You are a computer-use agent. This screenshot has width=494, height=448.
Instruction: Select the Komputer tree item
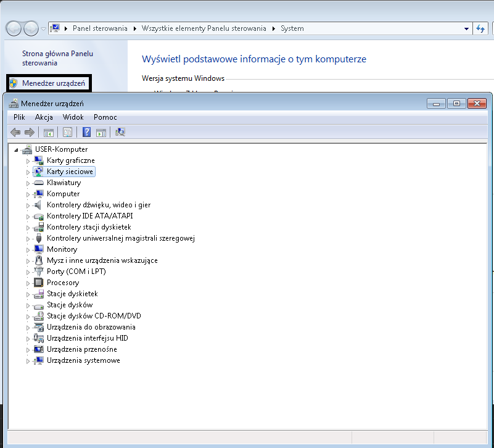click(x=63, y=194)
